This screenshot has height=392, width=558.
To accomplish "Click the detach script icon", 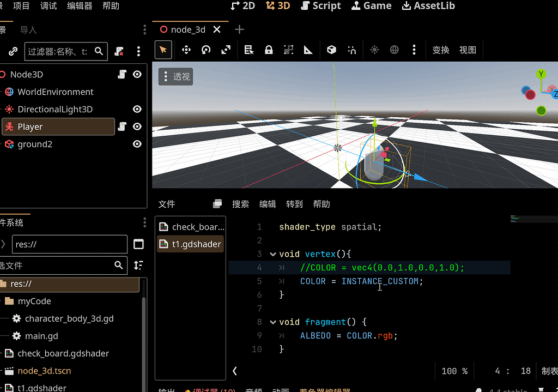I will click(119, 51).
